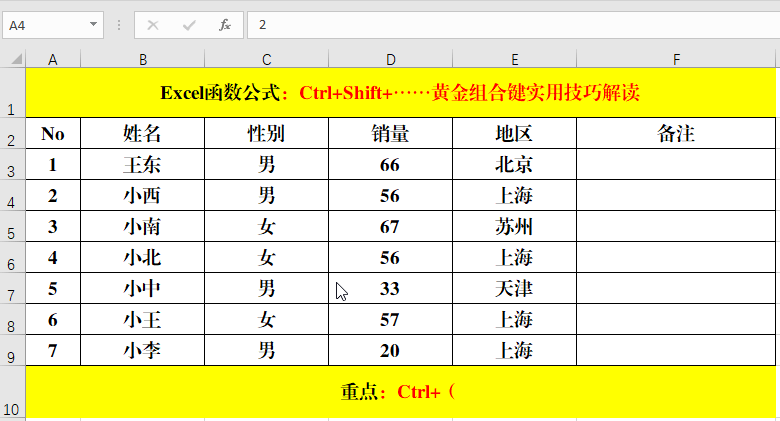Select 小西's sales cell showing 56
780x421 pixels.
coord(390,195)
